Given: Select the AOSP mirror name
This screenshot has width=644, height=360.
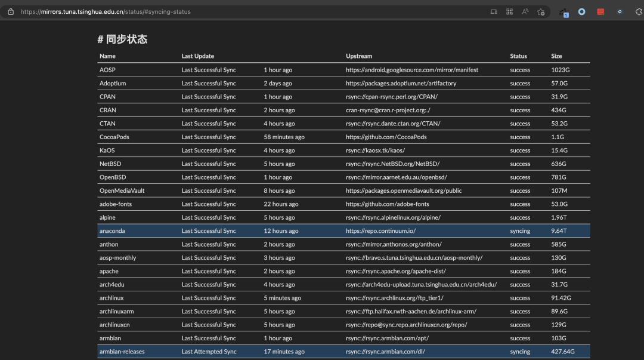Looking at the screenshot, I should click(107, 70).
